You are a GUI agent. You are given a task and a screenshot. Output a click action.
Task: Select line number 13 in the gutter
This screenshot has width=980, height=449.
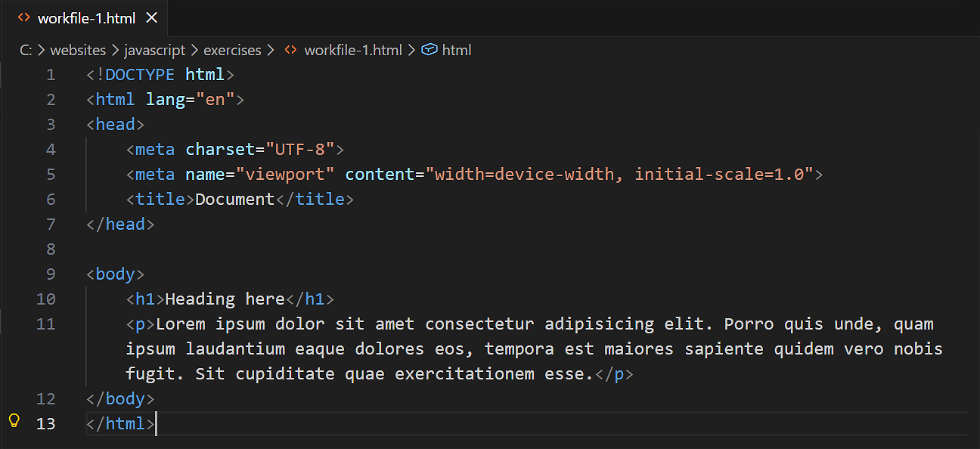point(46,423)
